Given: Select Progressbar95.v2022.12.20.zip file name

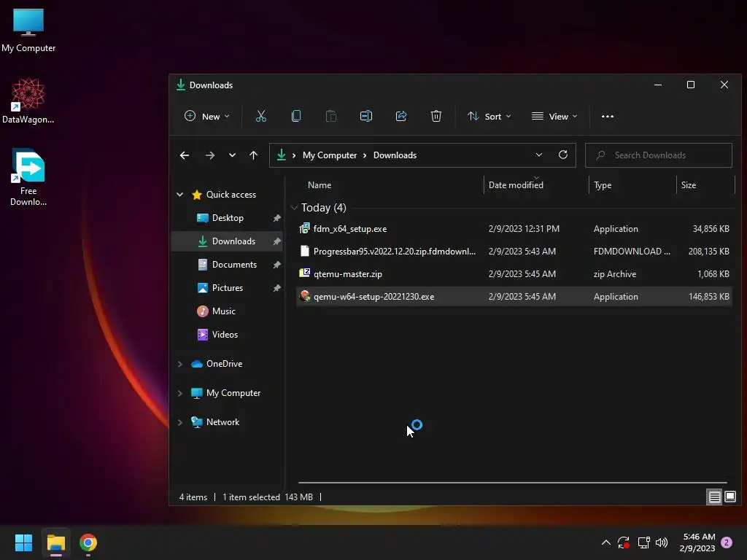Looking at the screenshot, I should click(x=395, y=251).
